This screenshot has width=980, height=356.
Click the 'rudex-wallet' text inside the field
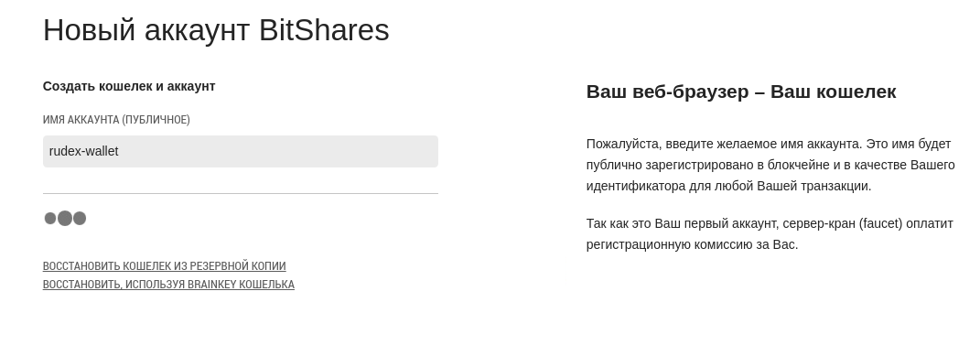pos(84,151)
